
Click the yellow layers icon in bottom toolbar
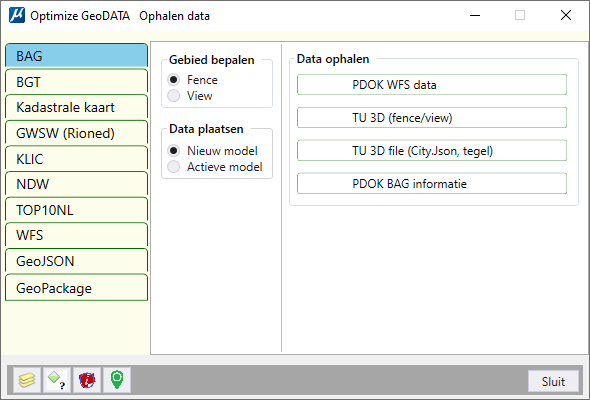pyautogui.click(x=27, y=380)
